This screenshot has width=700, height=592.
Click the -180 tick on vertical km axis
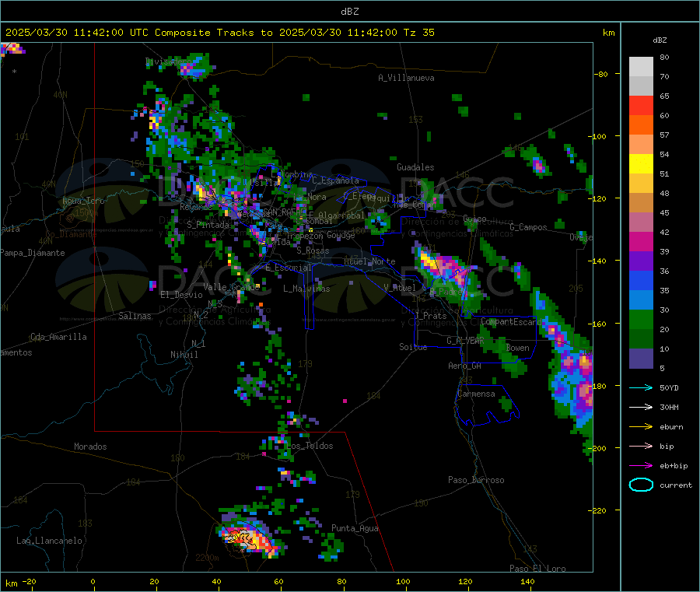599,386
